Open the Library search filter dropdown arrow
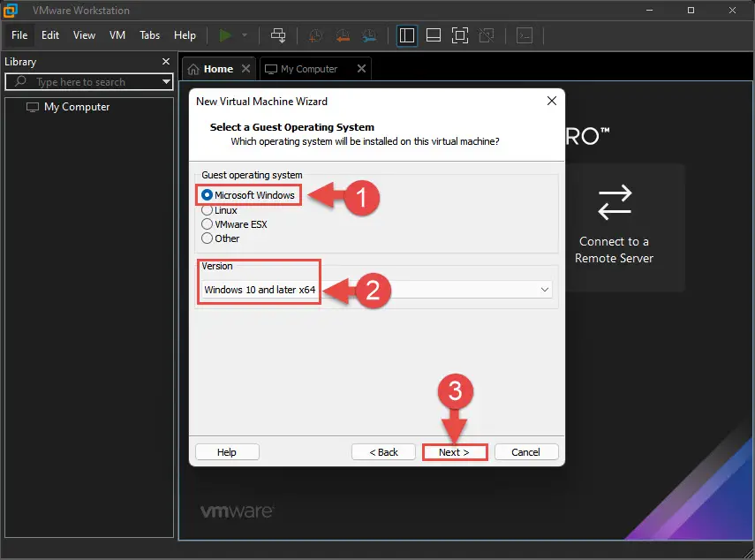This screenshot has height=560, width=755. tap(167, 81)
